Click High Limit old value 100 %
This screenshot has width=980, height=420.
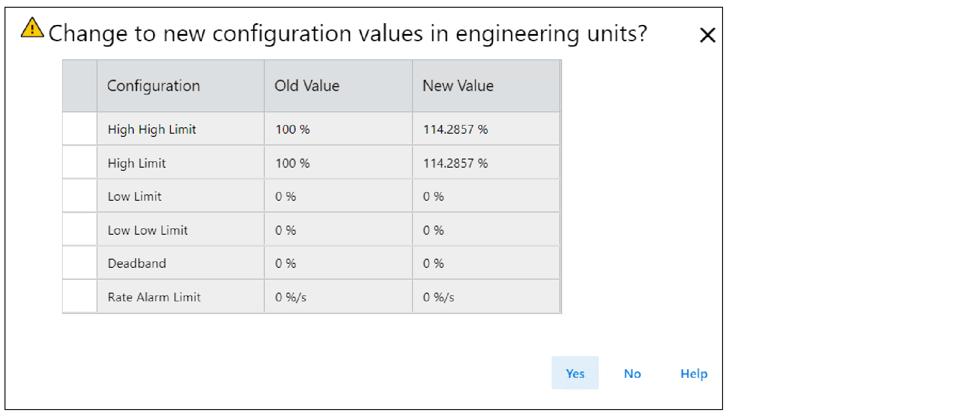pos(292,163)
